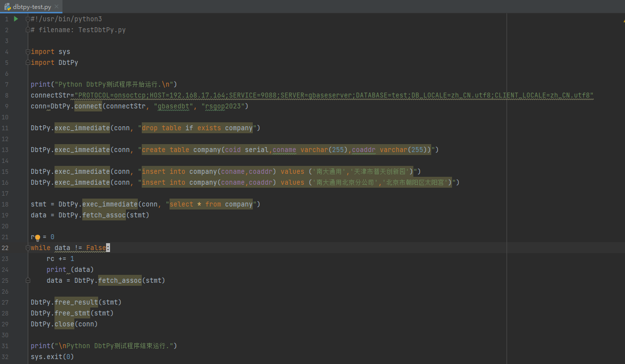625x364 pixels.
Task: Close the dbtpy-test.py editor tab
Action: [x=57, y=7]
